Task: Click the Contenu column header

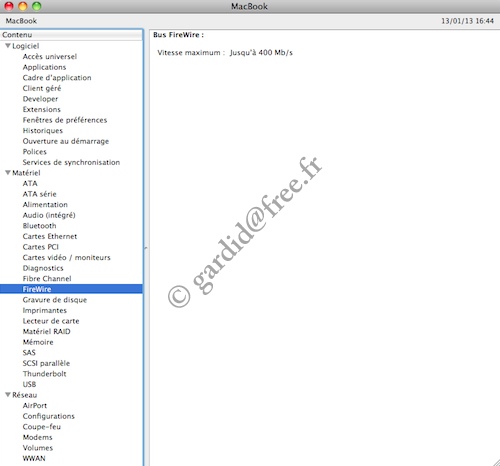Action: [x=71, y=35]
